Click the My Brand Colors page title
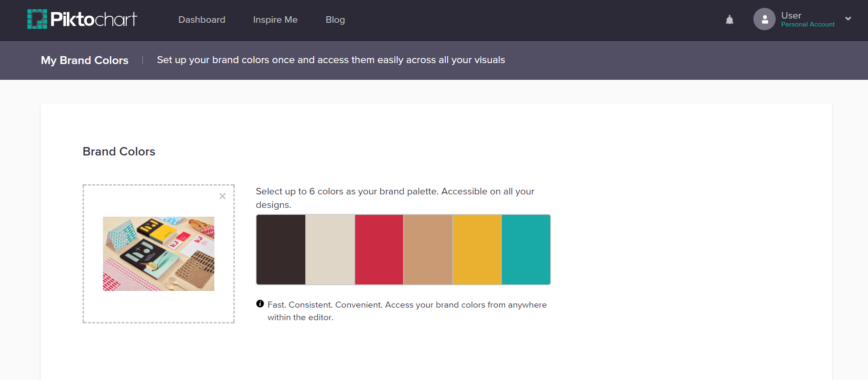This screenshot has width=868, height=380. [x=84, y=60]
